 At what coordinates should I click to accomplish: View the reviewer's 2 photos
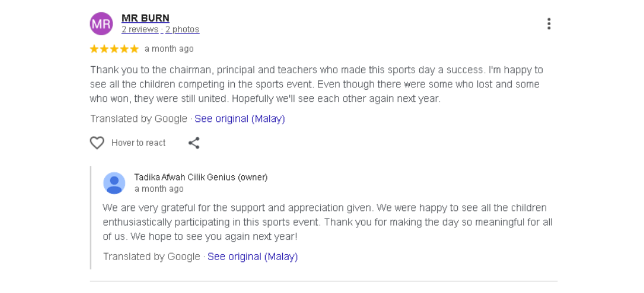(x=182, y=29)
